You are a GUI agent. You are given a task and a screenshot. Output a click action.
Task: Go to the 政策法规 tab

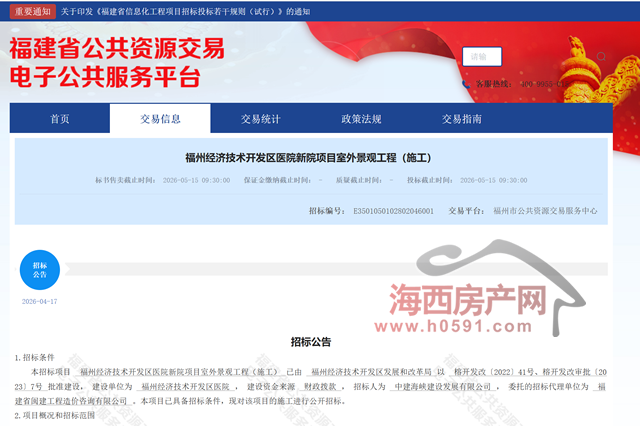(361, 119)
